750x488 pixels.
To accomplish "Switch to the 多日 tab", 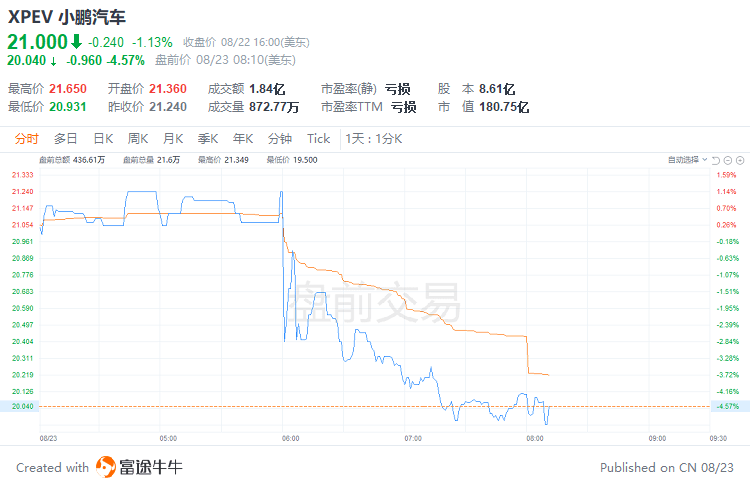I will (x=66, y=139).
